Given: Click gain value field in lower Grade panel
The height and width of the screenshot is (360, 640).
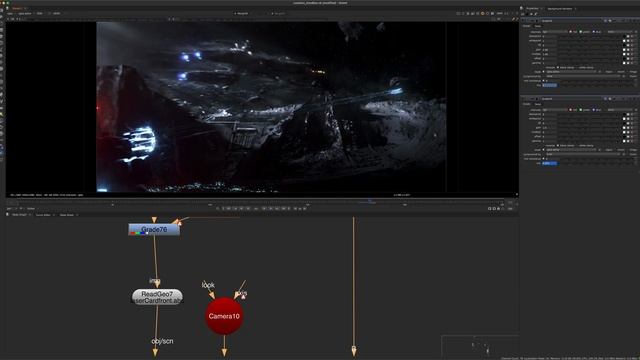Looking at the screenshot, I should [x=549, y=128].
